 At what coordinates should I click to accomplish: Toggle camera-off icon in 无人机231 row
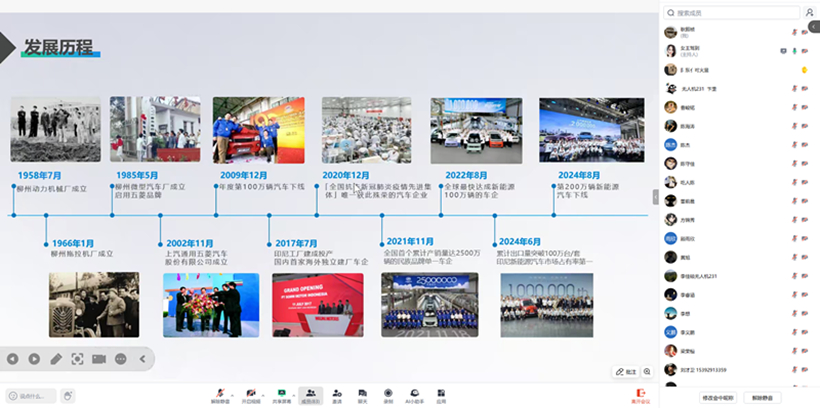point(805,88)
